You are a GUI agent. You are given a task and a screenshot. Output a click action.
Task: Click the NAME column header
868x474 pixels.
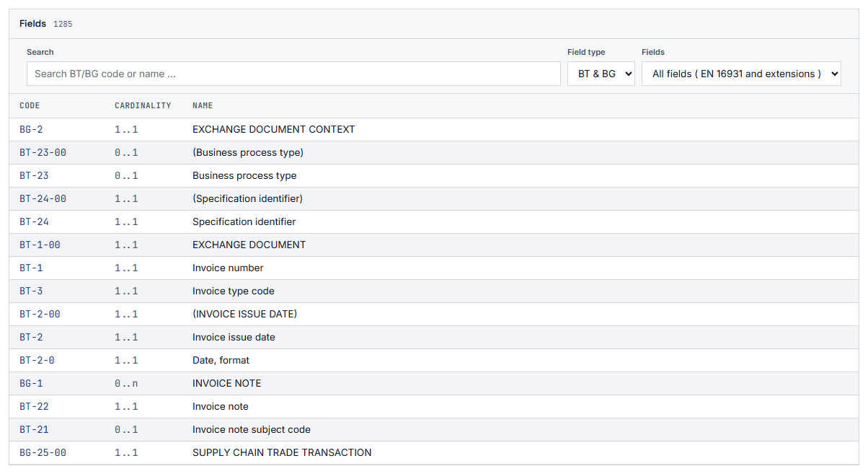(x=203, y=105)
